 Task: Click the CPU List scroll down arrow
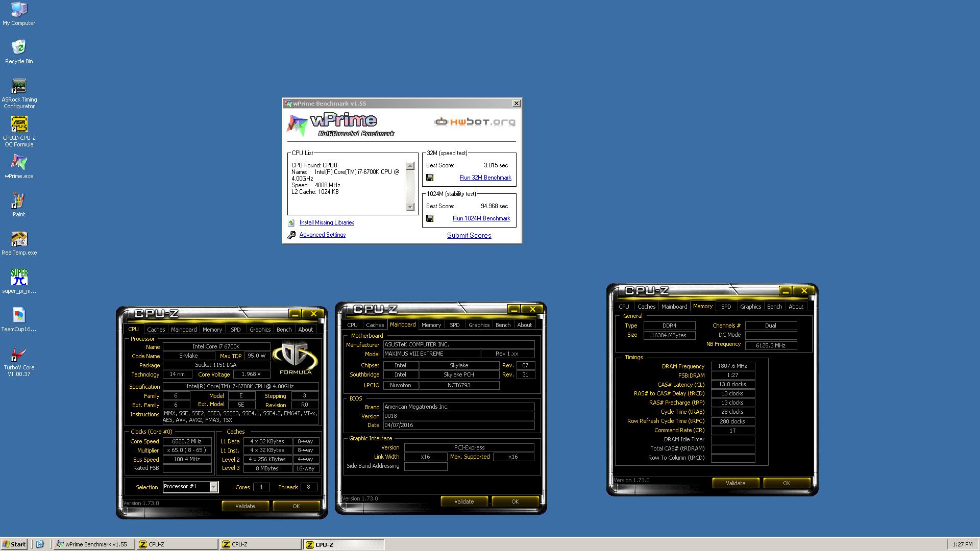[410, 207]
